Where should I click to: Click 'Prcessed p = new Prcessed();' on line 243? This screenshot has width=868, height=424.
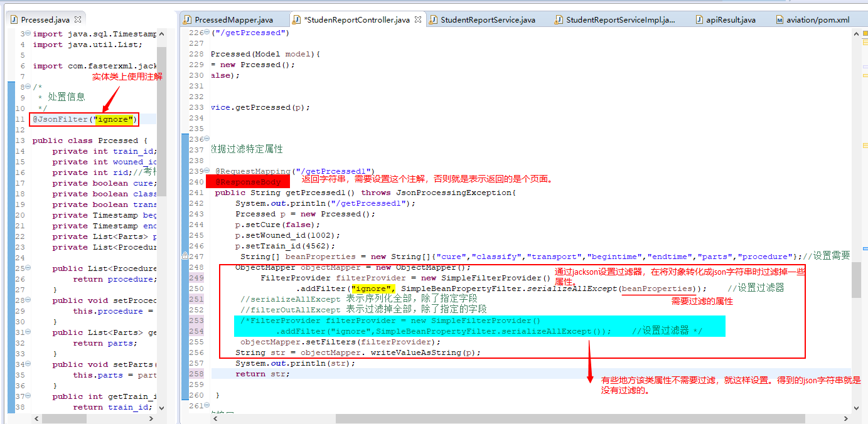305,214
